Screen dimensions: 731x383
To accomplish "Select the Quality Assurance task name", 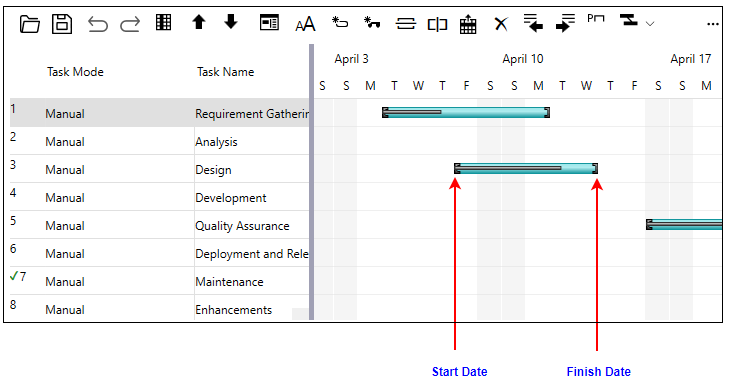I will pyautogui.click(x=242, y=226).
